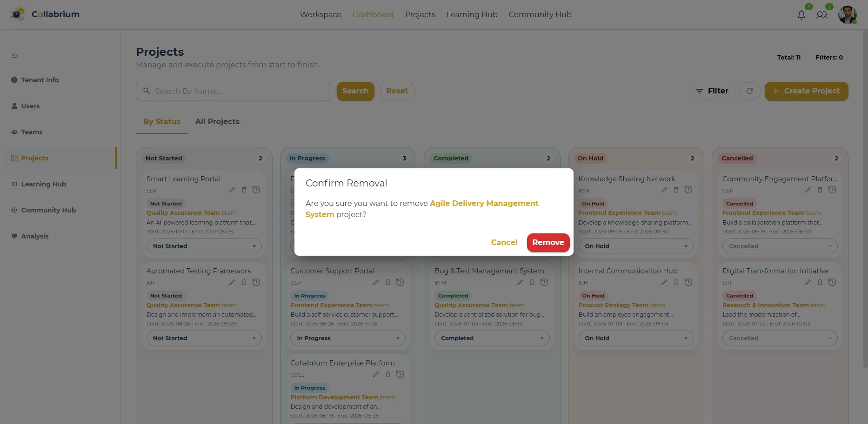View history of Customer Support Portal

point(400,282)
